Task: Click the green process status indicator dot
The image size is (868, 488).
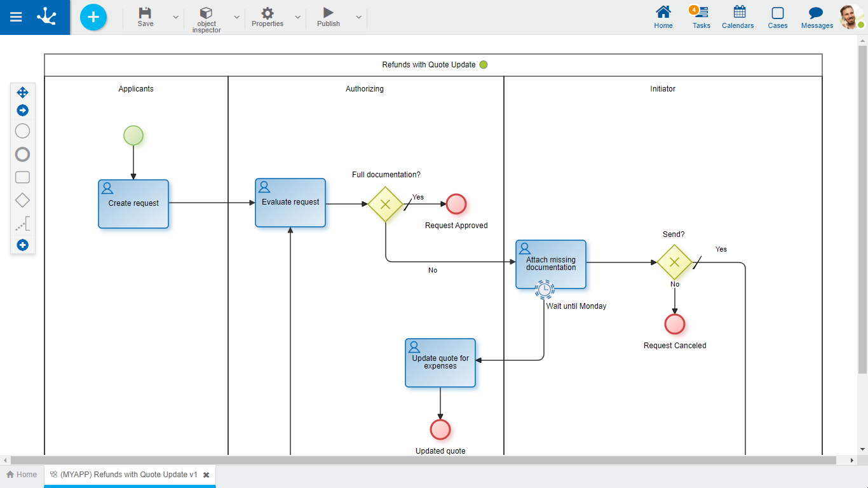Action: point(484,65)
